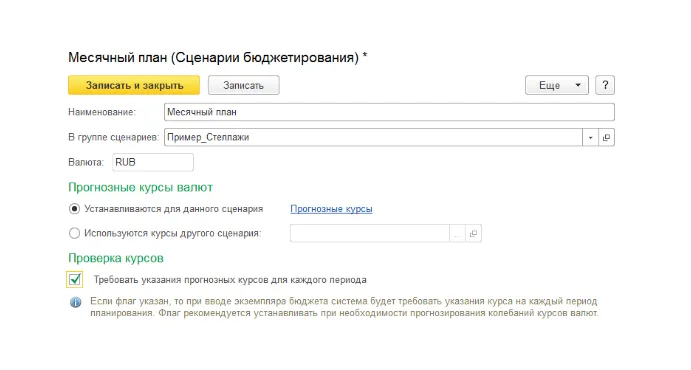Image resolution: width=691 pixels, height=370 pixels.
Task: Click the 'Прогнозные курсы валют' section heading
Action: point(140,188)
